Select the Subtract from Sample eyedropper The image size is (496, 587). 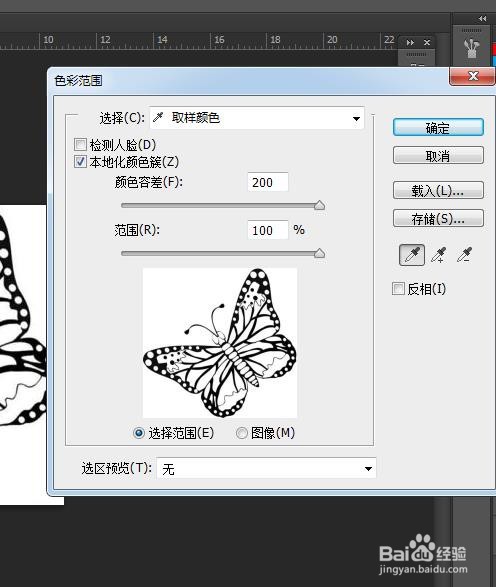465,255
